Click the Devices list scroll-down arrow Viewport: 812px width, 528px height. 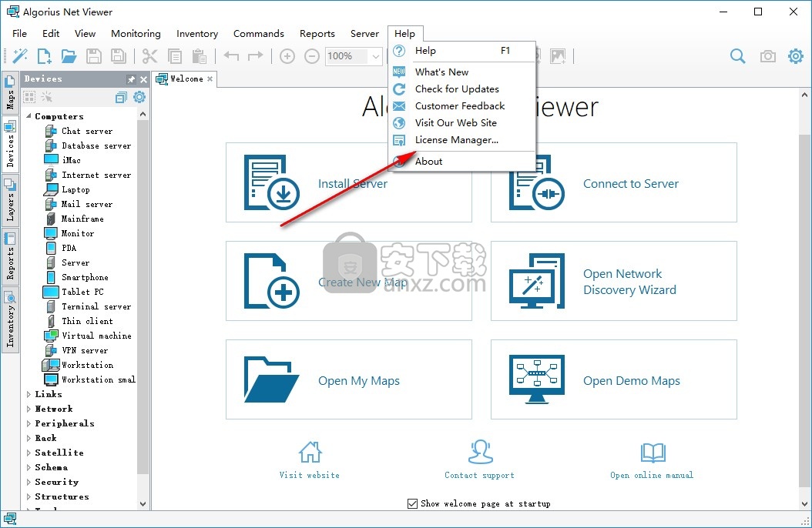pyautogui.click(x=143, y=503)
